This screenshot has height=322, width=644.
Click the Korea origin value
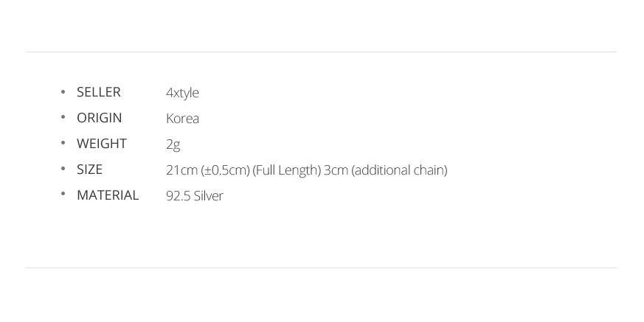click(x=183, y=119)
